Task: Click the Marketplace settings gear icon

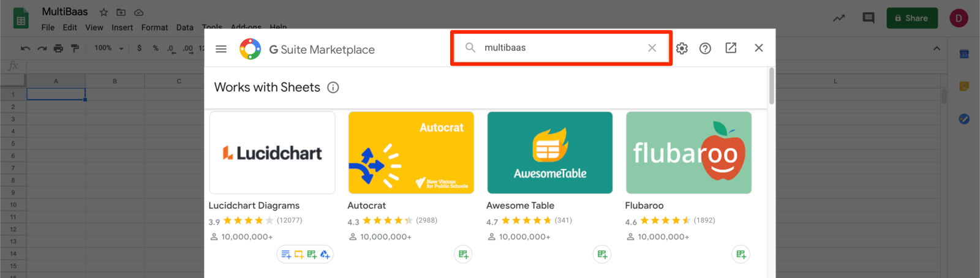Action: pyautogui.click(x=682, y=48)
